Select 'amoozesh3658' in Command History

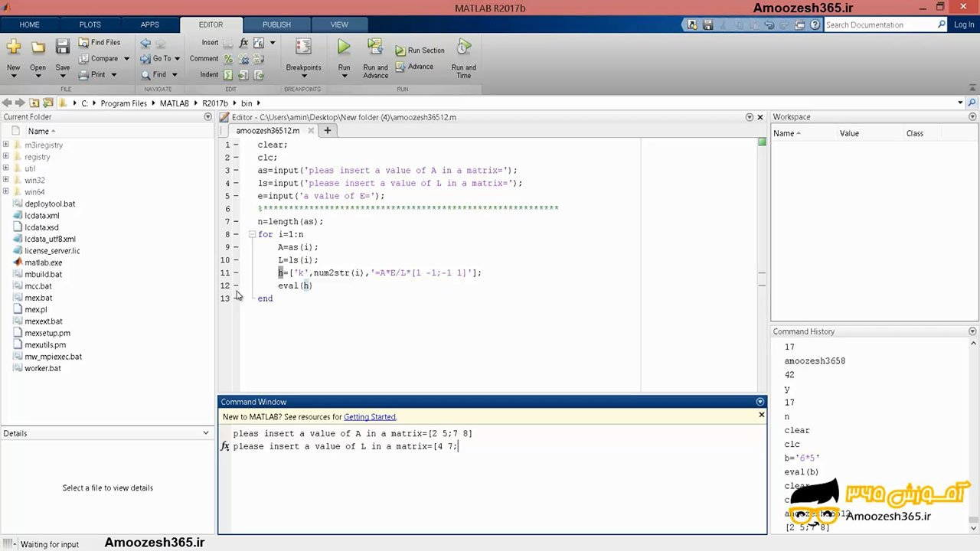(x=815, y=361)
